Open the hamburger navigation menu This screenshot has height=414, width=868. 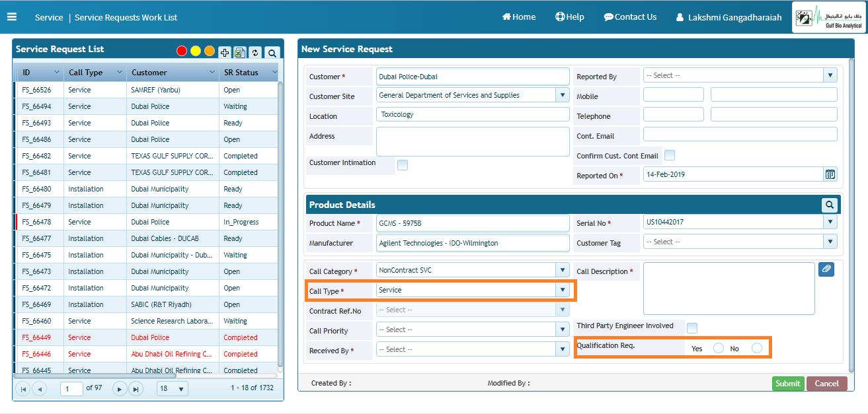click(12, 17)
